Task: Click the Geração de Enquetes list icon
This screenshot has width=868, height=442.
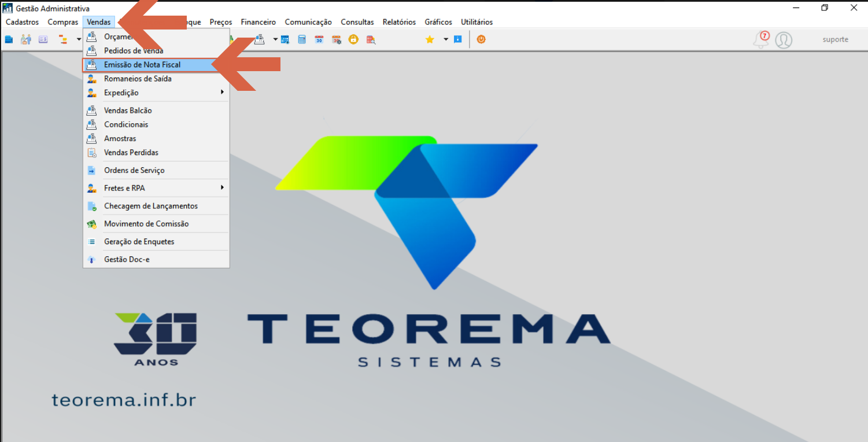Action: point(91,242)
